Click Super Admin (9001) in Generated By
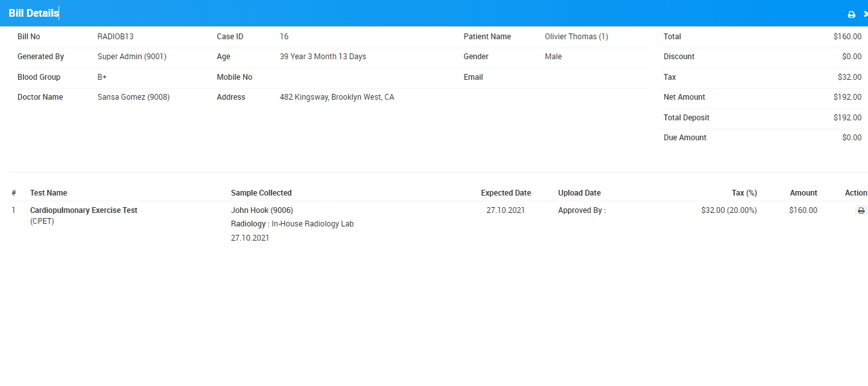Viewport: 868px width, 386px height. [132, 57]
